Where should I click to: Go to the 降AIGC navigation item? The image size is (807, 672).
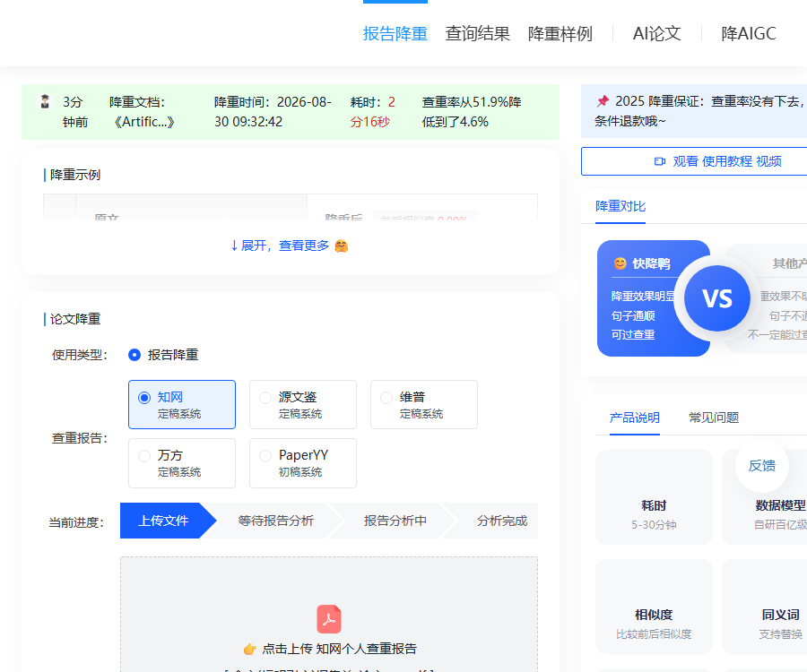pos(749,33)
